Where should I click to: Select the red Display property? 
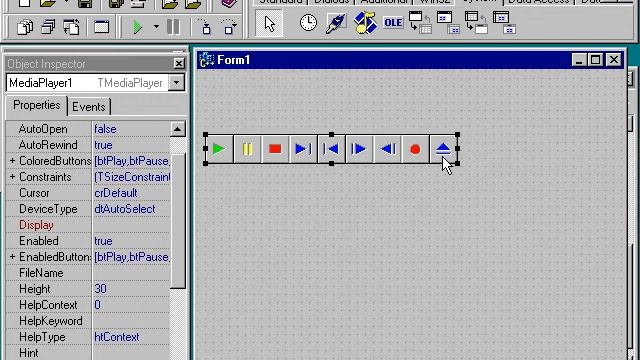pos(36,225)
